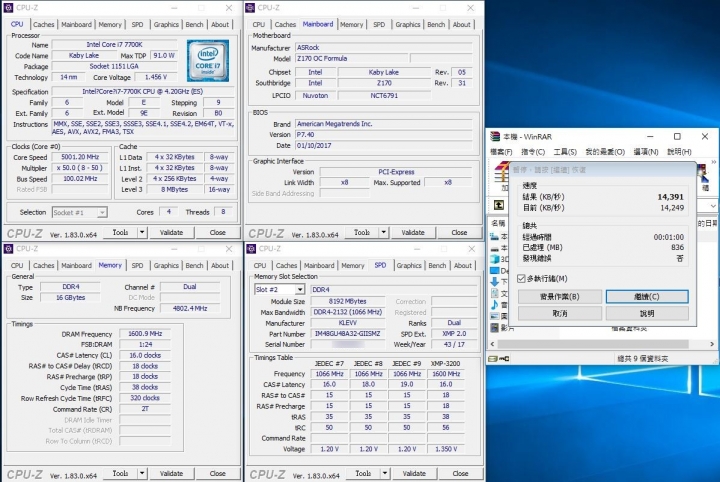
Task: Switch to SPD tab in the CPU-Z Memory timings window
Action: coord(137,265)
